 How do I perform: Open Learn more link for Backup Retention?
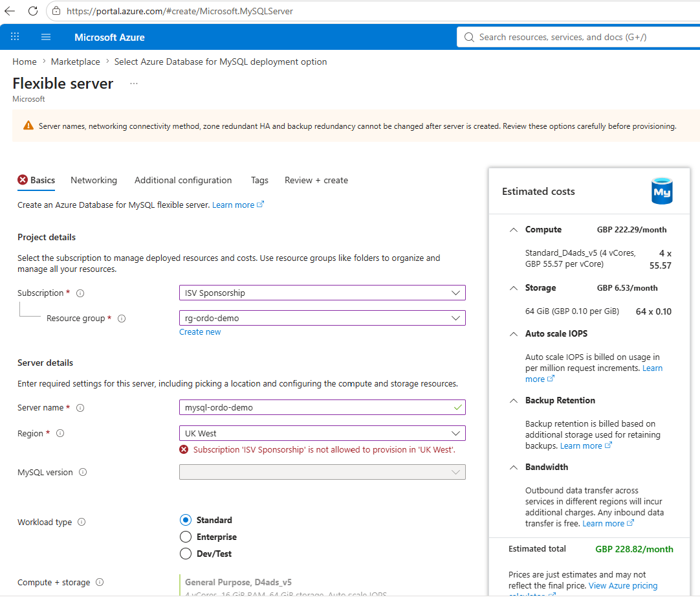click(585, 445)
